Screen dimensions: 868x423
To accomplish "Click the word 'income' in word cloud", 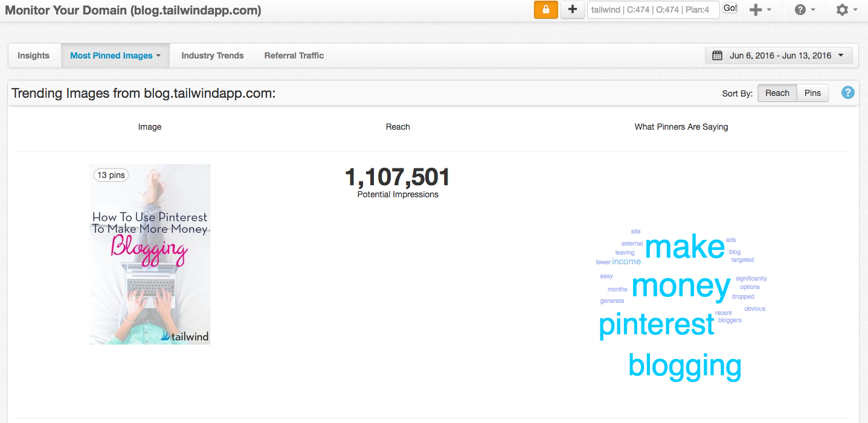I will click(626, 261).
